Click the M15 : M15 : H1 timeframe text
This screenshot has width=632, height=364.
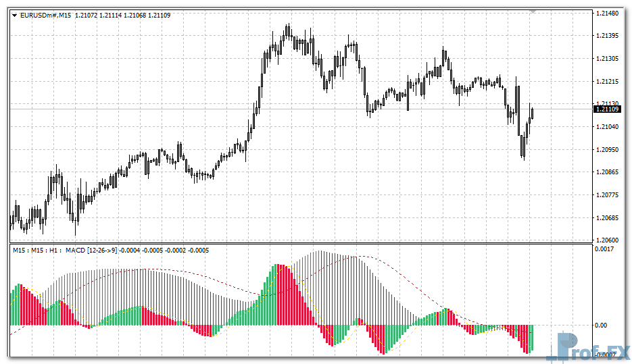tap(38, 251)
